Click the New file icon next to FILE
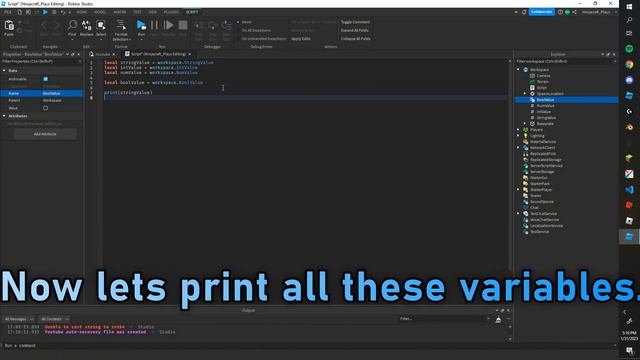 click(19, 12)
